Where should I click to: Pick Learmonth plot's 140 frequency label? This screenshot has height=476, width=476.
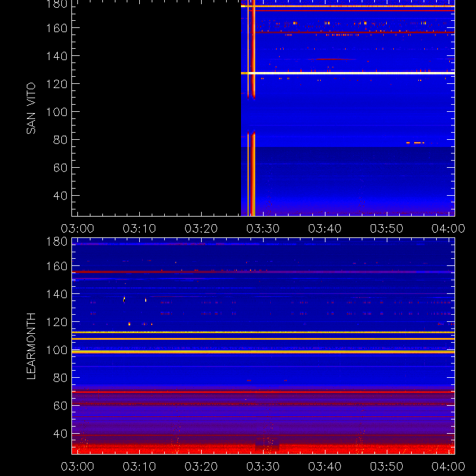click(57, 295)
